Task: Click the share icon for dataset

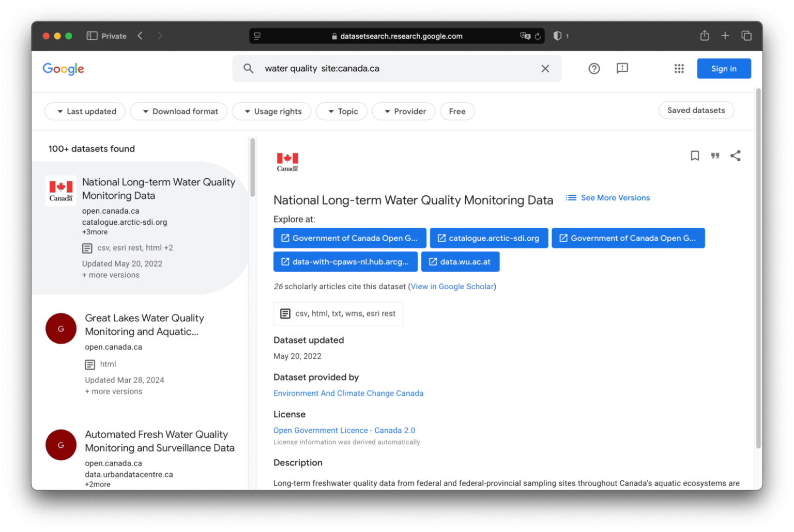Action: [x=735, y=155]
